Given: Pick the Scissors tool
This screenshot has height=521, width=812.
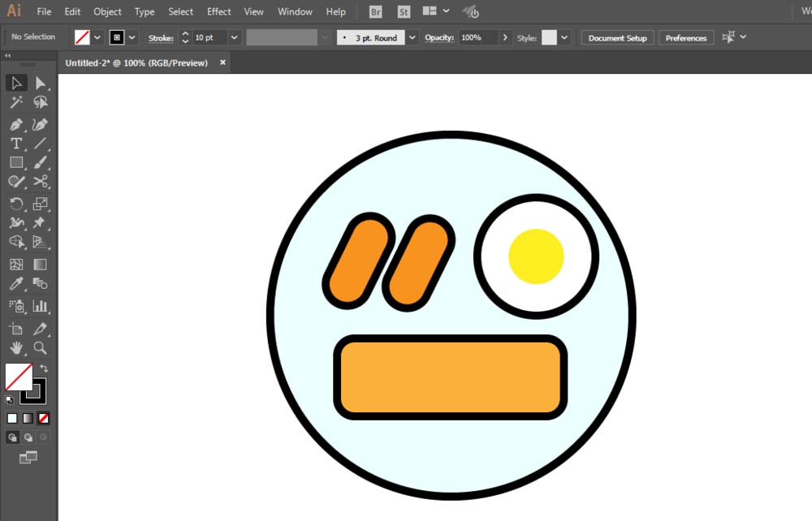Looking at the screenshot, I should [40, 182].
